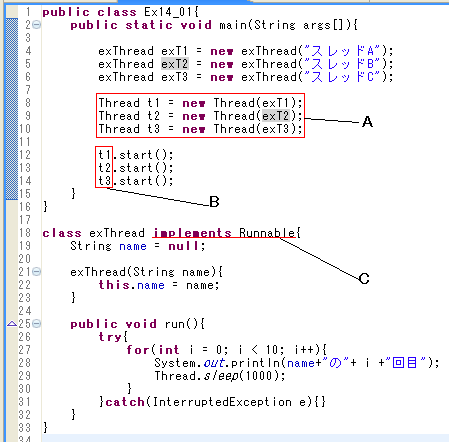Click the string "スレッドA" on line 4
Image resolution: width=449 pixels, height=442 pixels.
point(342,51)
